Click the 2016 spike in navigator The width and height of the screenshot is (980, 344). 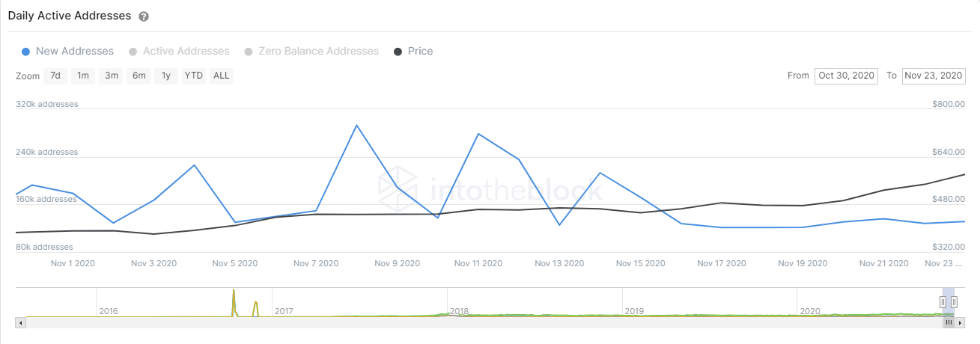pyautogui.click(x=234, y=301)
